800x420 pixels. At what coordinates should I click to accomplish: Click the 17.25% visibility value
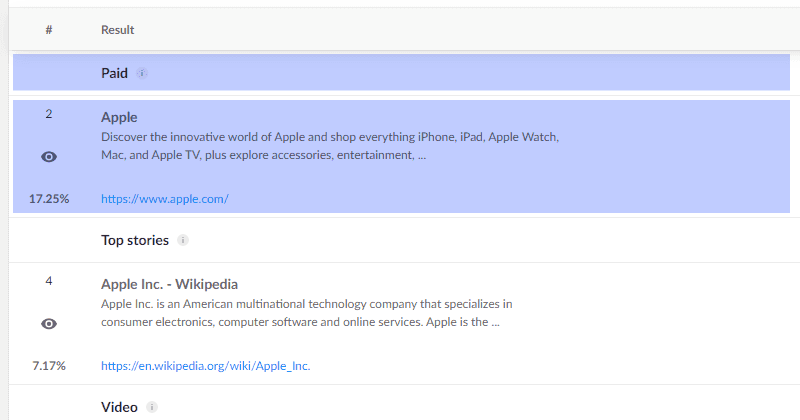coord(49,199)
